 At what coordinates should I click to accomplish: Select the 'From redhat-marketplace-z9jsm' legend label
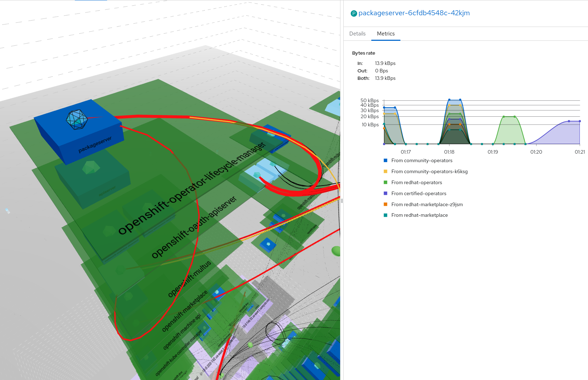pos(427,204)
